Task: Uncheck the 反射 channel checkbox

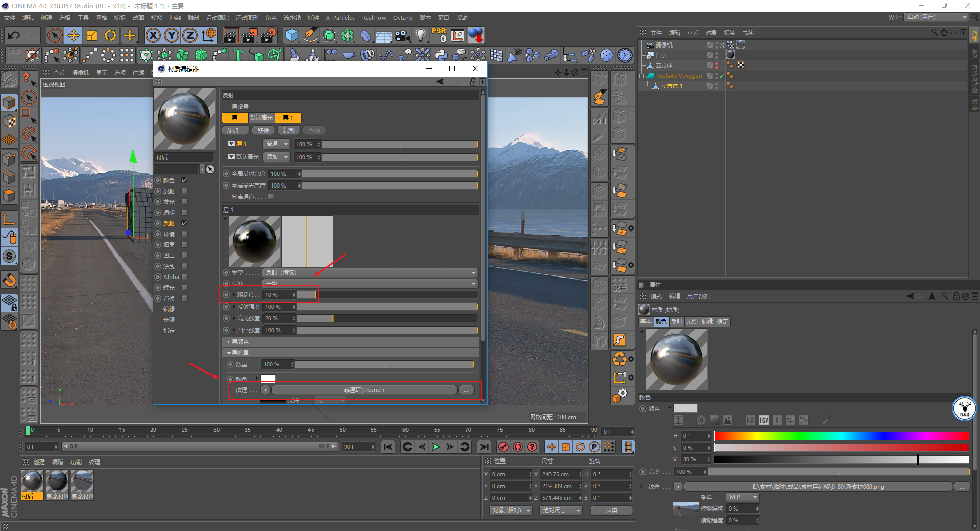Action: (184, 223)
